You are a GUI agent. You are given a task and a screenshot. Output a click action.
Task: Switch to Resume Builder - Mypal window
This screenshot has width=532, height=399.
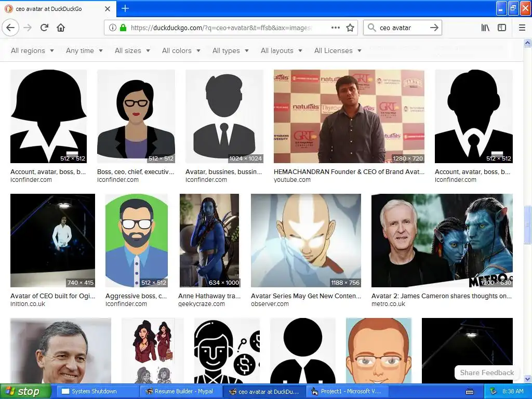(x=180, y=392)
